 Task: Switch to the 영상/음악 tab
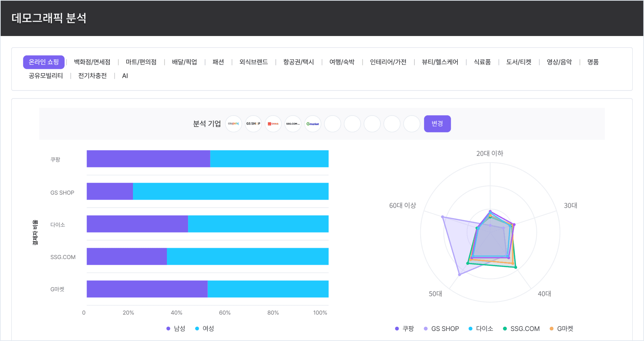559,62
